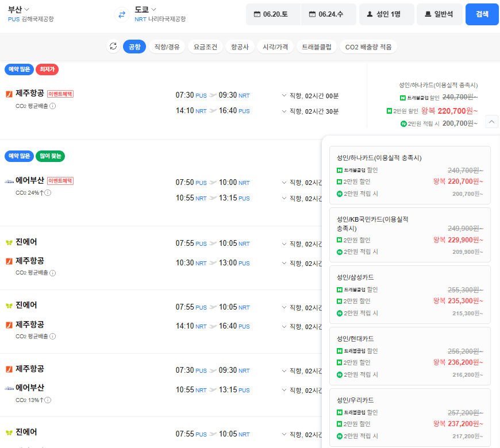Image resolution: width=500 pixels, height=448 pixels.
Task: Click the blue 검색 button
Action: click(482, 14)
